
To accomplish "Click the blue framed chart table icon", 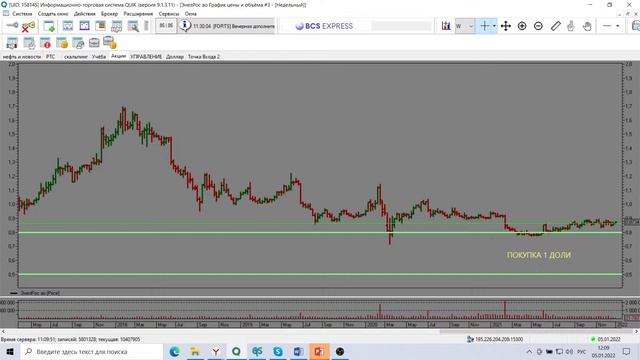I will point(84,26).
